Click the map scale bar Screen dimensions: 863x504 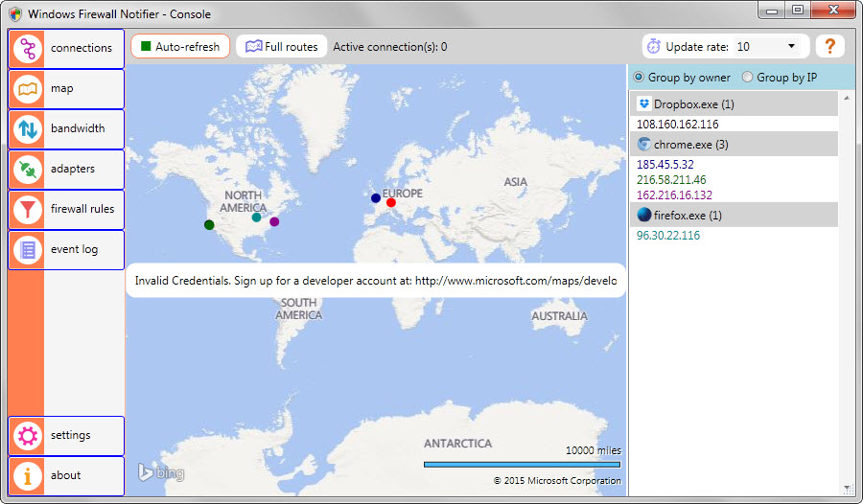[522, 465]
